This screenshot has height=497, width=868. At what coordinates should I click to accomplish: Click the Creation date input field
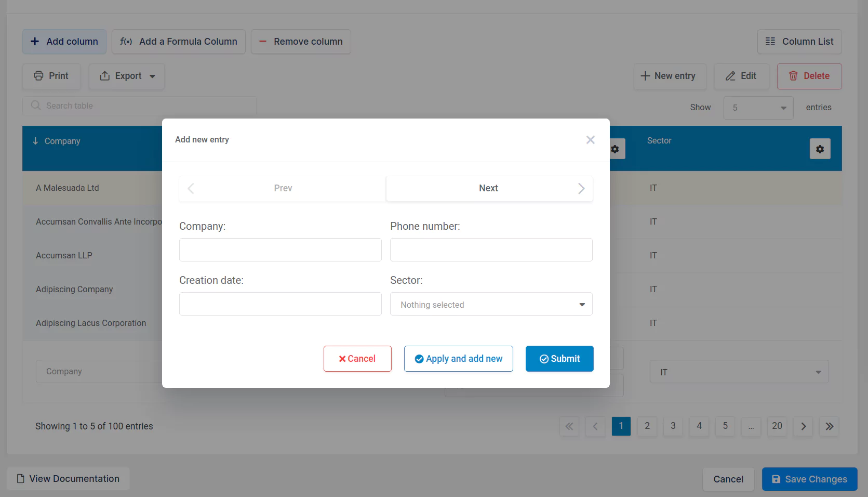281,304
